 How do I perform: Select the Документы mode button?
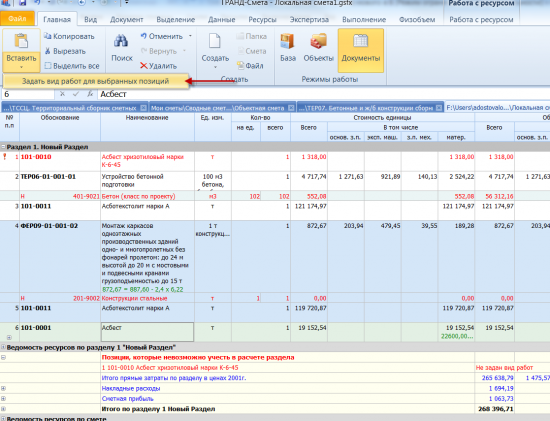pyautogui.click(x=361, y=50)
